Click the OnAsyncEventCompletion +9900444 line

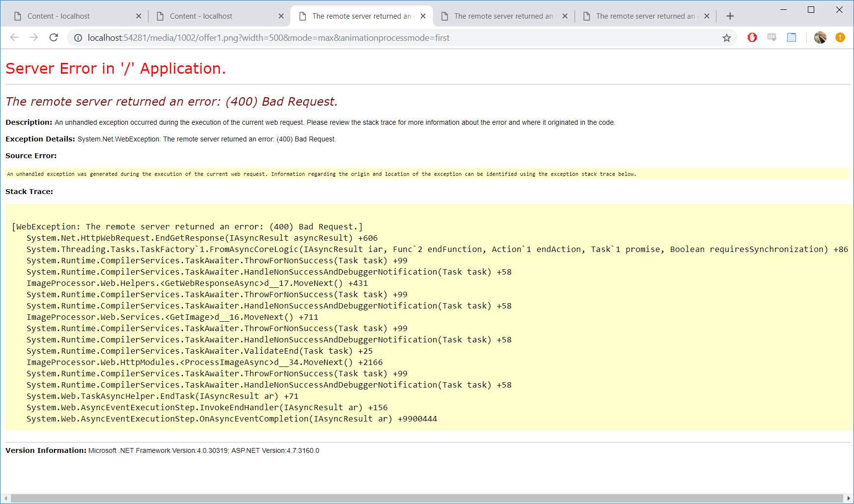pyautogui.click(x=232, y=419)
